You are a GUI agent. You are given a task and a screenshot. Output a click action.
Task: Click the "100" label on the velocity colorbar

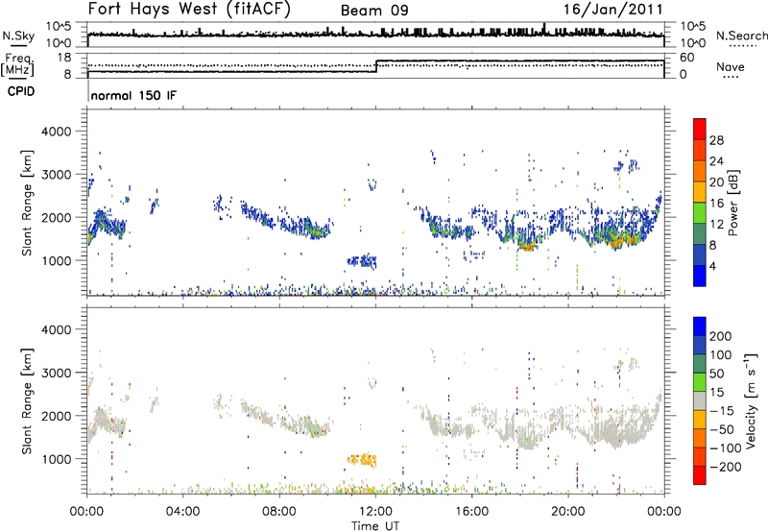pos(721,355)
